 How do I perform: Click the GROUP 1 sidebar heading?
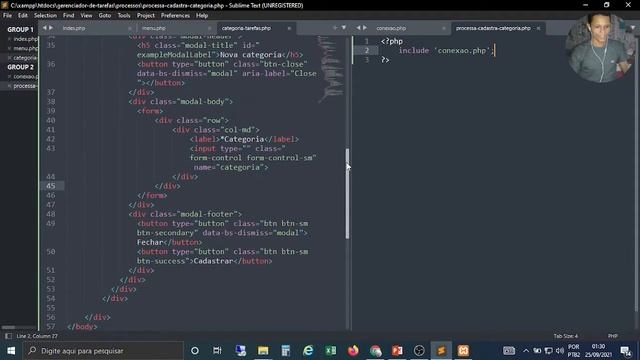coord(20,29)
